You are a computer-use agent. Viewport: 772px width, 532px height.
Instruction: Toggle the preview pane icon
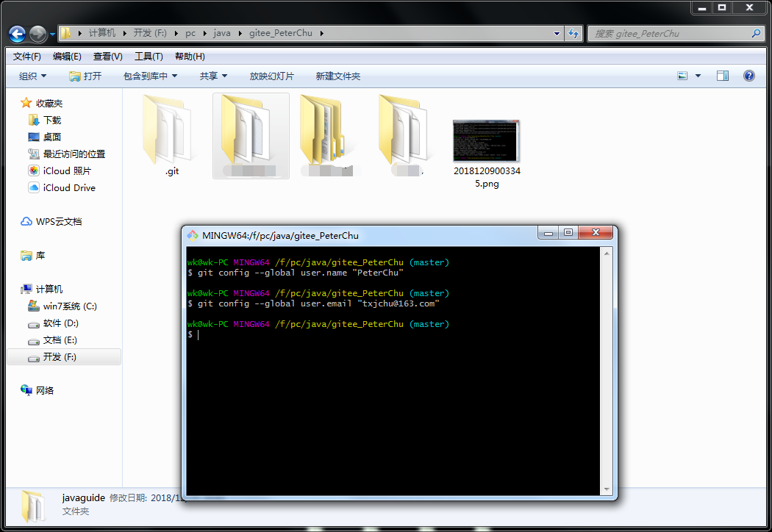click(x=722, y=76)
